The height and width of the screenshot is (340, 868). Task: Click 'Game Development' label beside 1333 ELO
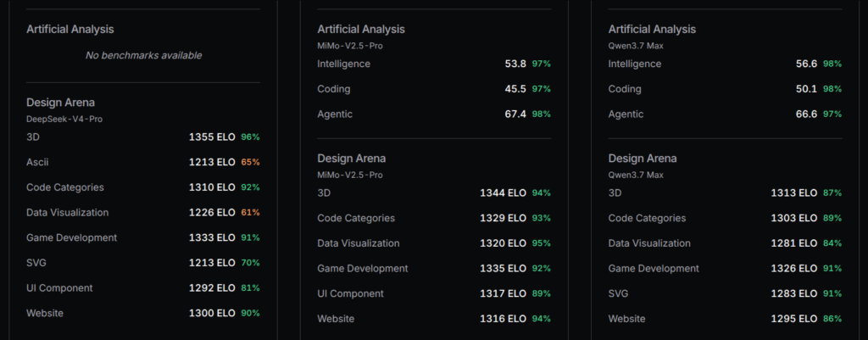tap(72, 237)
